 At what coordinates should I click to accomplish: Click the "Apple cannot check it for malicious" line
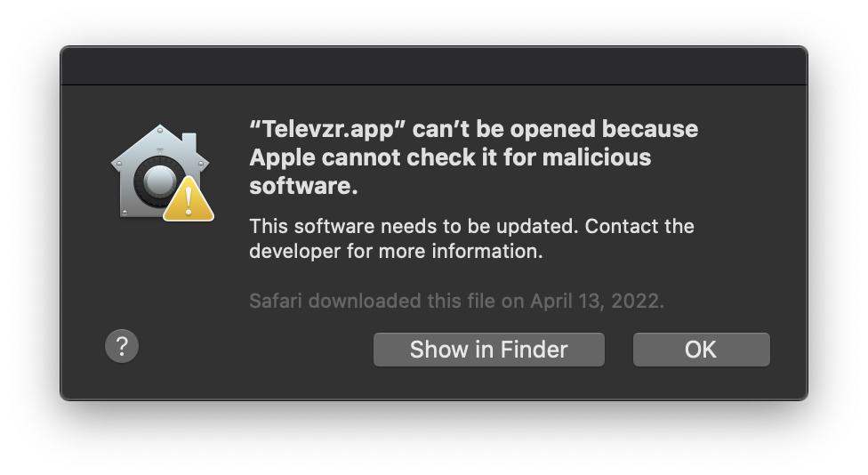450,157
